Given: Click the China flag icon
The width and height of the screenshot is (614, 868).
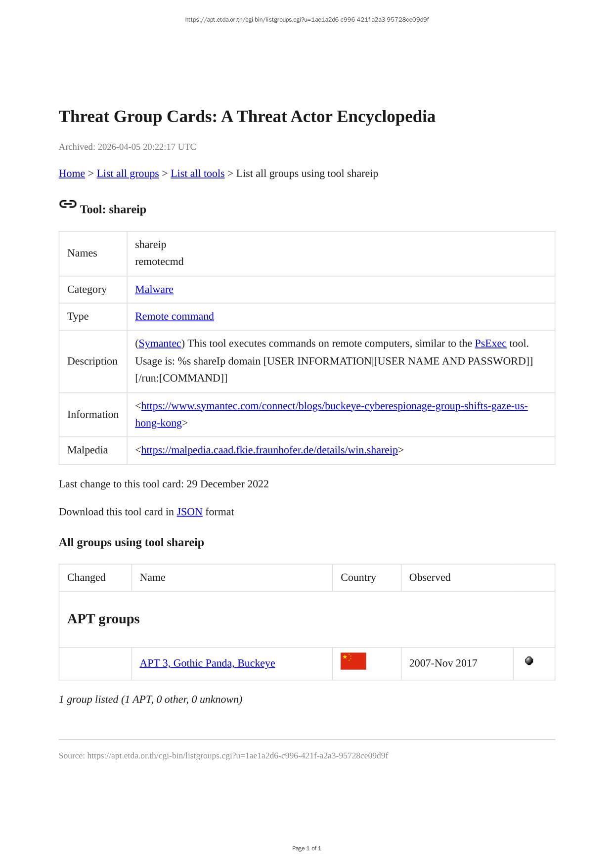Looking at the screenshot, I should (353, 661).
